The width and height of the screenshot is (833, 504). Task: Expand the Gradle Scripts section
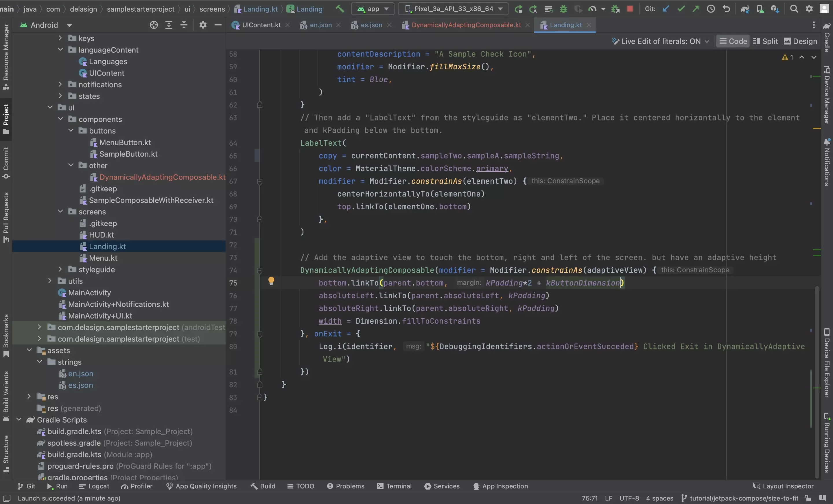coord(19,420)
